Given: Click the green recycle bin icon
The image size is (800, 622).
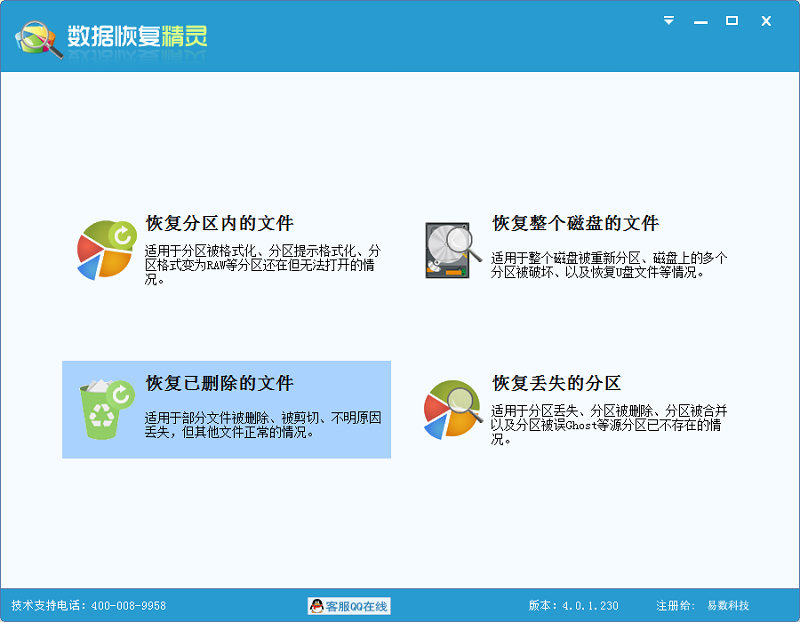Looking at the screenshot, I should point(106,409).
